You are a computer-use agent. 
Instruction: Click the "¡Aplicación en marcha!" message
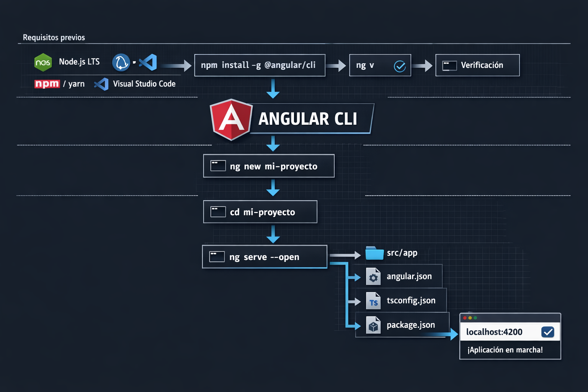coord(505,350)
